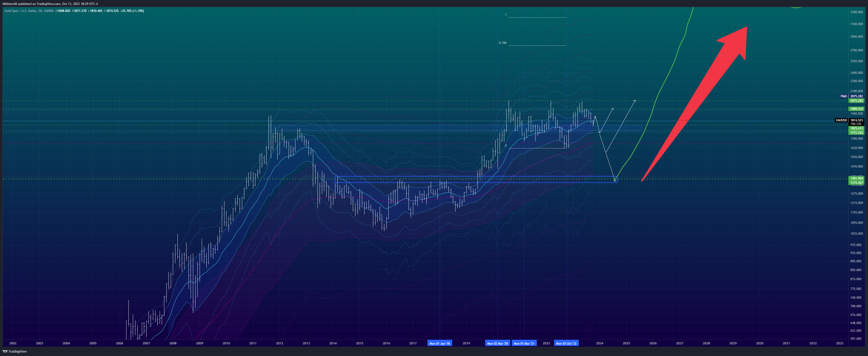The width and height of the screenshot is (868, 356).
Task: Click the 3300.000 price axis tick
Action: (x=857, y=12)
